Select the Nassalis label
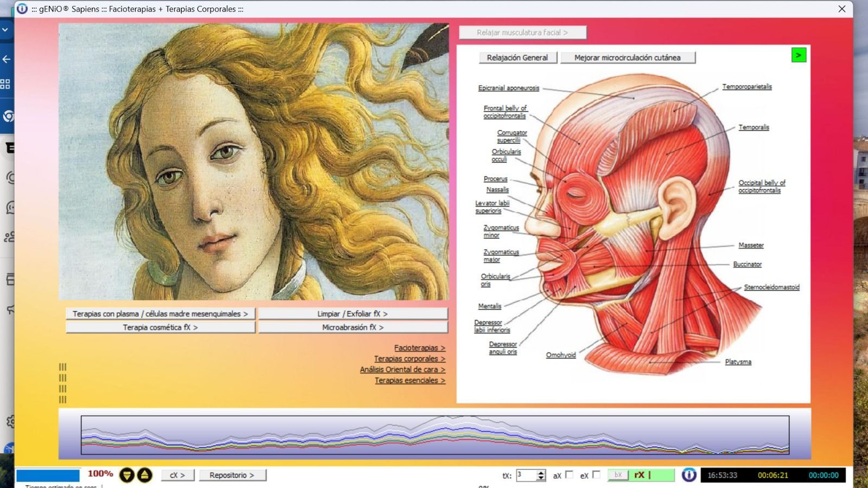Screen dimensions: 868x488 pyautogui.click(x=497, y=190)
